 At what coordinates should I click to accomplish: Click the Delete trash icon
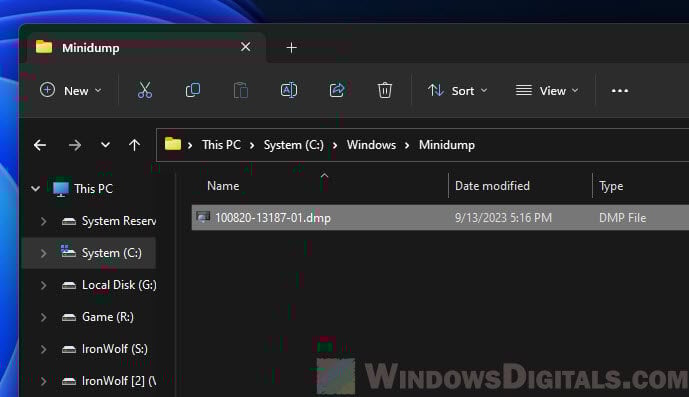tap(384, 91)
